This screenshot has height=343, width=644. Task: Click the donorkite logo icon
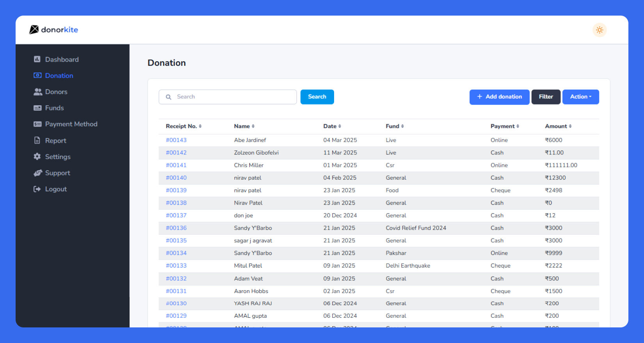pos(34,30)
